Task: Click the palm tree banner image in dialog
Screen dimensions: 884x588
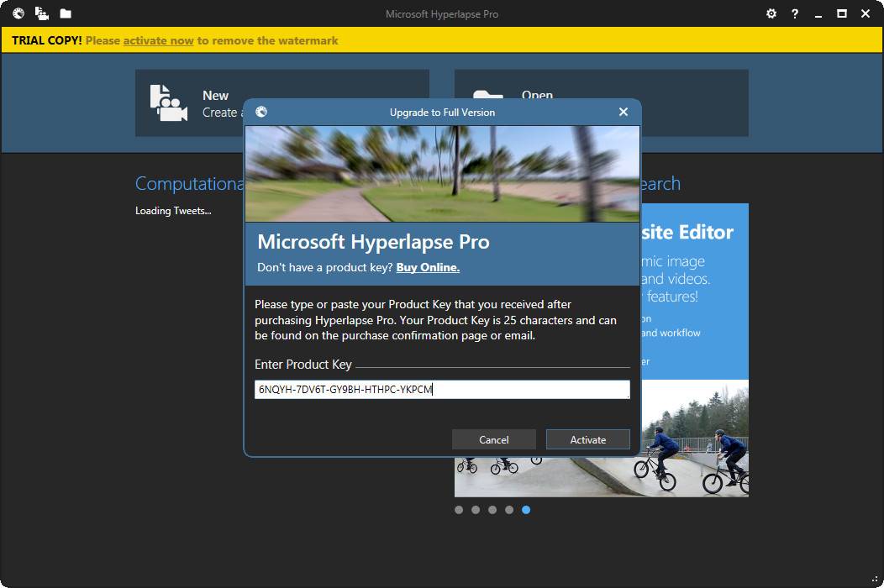Action: [x=442, y=174]
